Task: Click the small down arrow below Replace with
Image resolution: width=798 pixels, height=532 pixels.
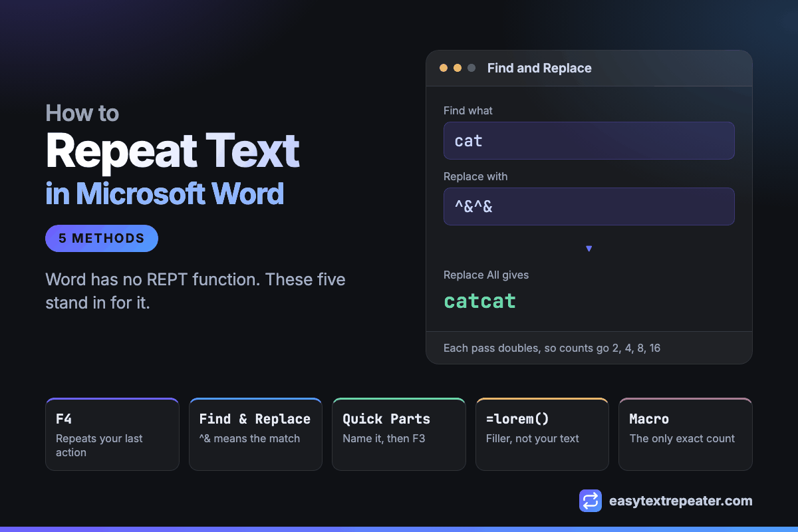Action: tap(589, 249)
